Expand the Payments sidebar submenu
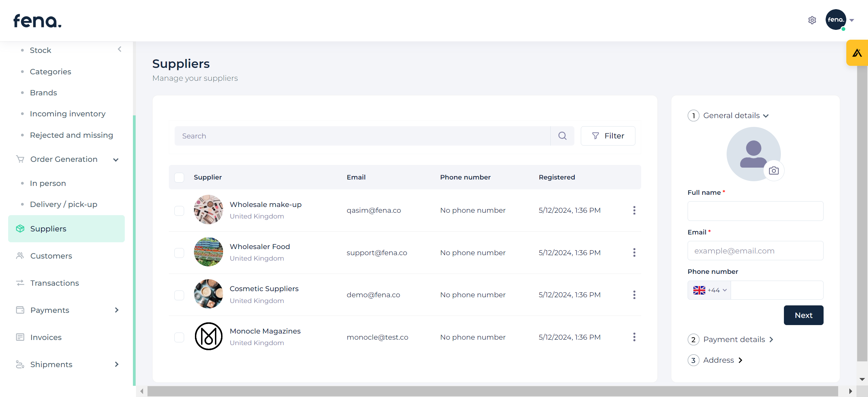Screen dimensions: 868x397 [x=117, y=310]
